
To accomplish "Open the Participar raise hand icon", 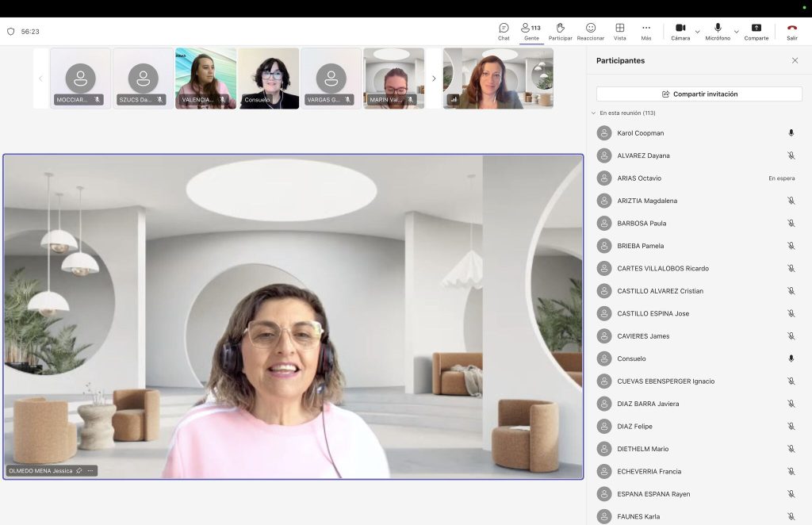I will [561, 31].
